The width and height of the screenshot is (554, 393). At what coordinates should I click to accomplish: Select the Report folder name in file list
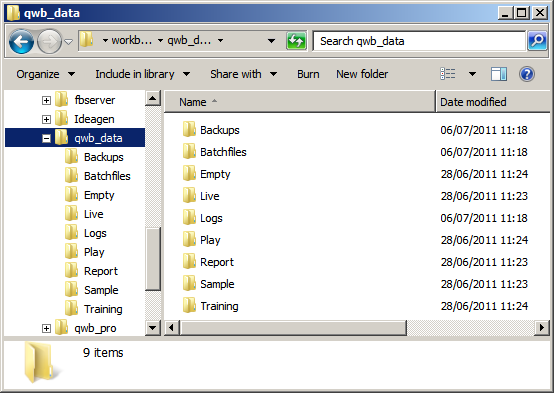click(217, 262)
